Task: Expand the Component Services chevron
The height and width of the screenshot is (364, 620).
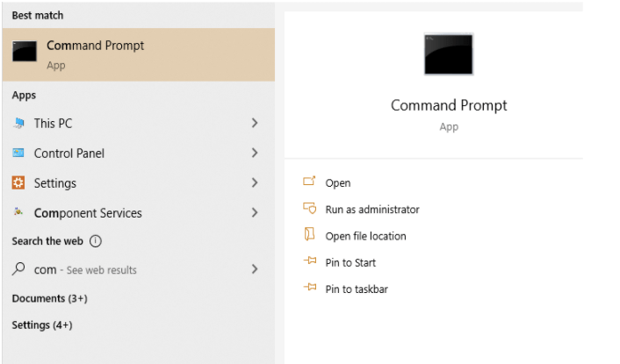Action: (x=255, y=213)
